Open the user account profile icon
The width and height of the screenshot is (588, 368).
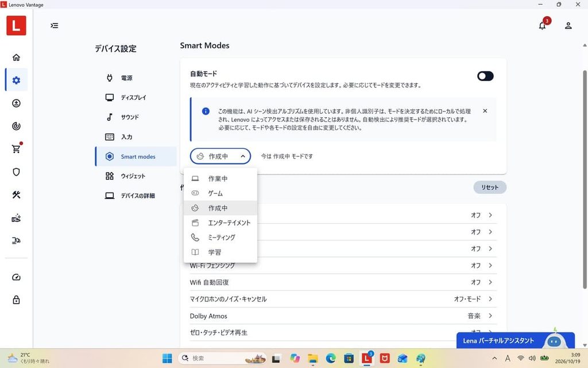(x=568, y=25)
